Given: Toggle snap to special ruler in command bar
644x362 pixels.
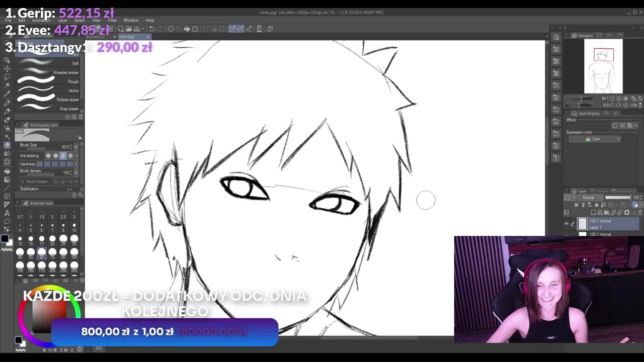Looking at the screenshot, I should [x=240, y=29].
